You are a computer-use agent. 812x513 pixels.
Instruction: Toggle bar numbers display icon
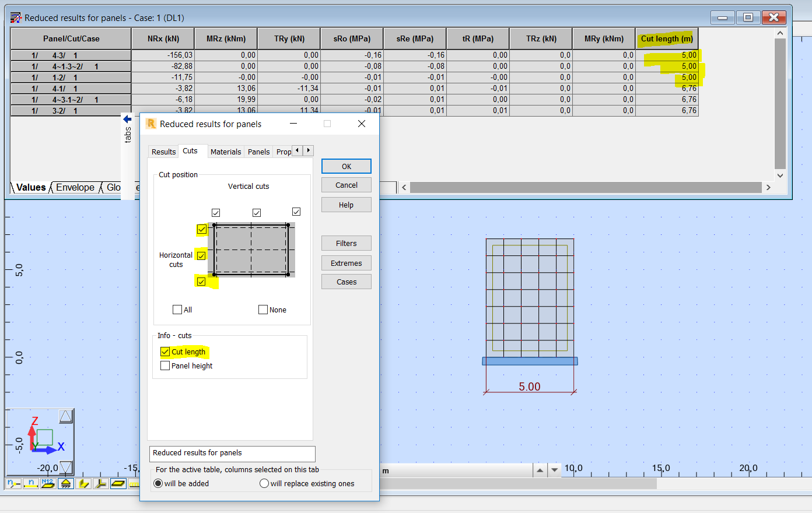[x=30, y=483]
